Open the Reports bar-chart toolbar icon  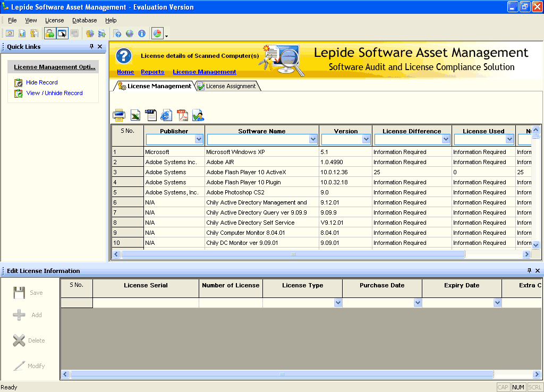point(22,33)
